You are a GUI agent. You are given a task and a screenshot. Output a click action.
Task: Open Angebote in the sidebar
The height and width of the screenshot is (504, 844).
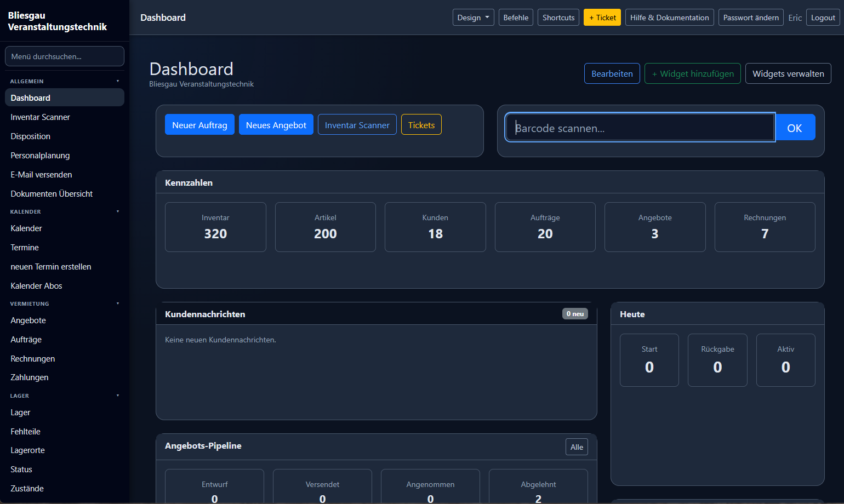tap(65, 320)
